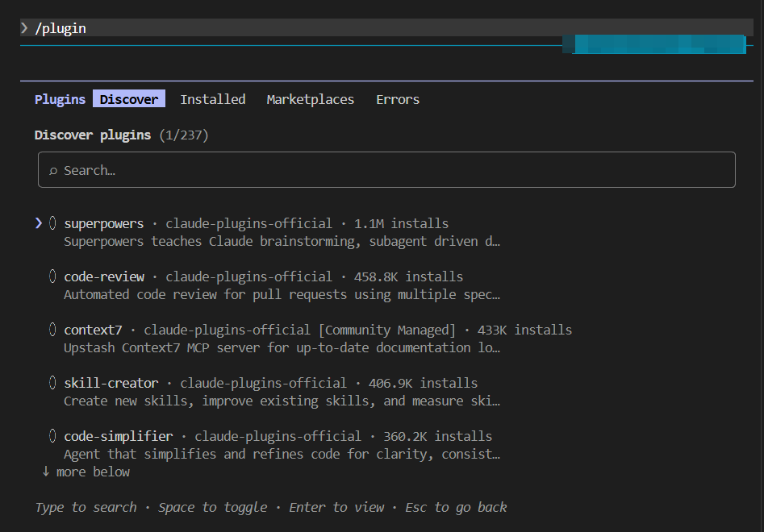The width and height of the screenshot is (764, 532).
Task: Click the '433K installs' text
Action: point(524,330)
